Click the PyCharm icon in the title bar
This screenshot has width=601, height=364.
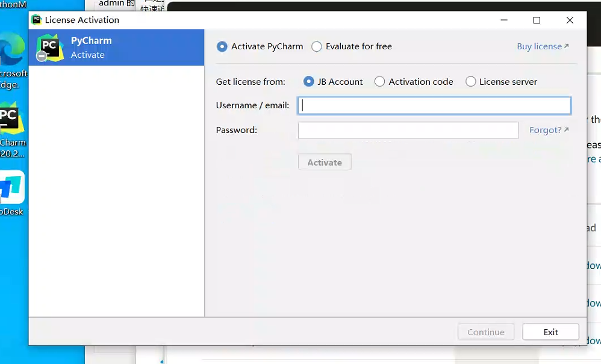36,19
